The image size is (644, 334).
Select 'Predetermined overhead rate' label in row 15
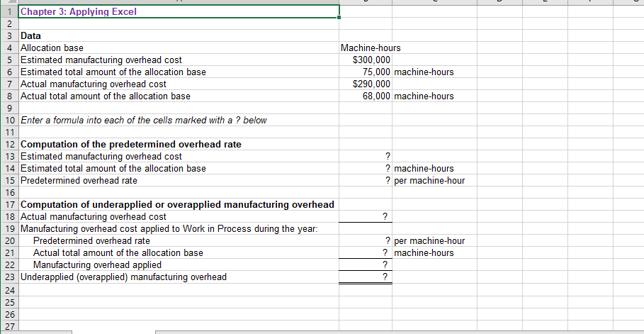(x=79, y=181)
